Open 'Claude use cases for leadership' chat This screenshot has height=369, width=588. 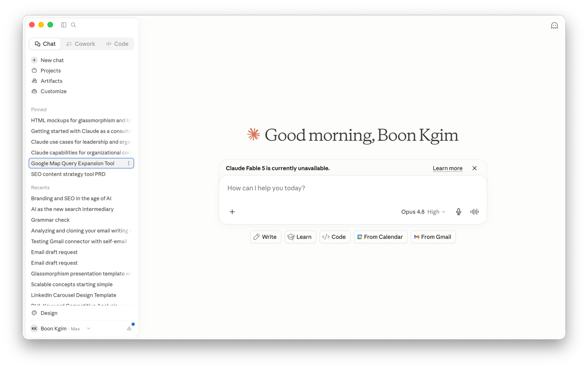point(81,142)
